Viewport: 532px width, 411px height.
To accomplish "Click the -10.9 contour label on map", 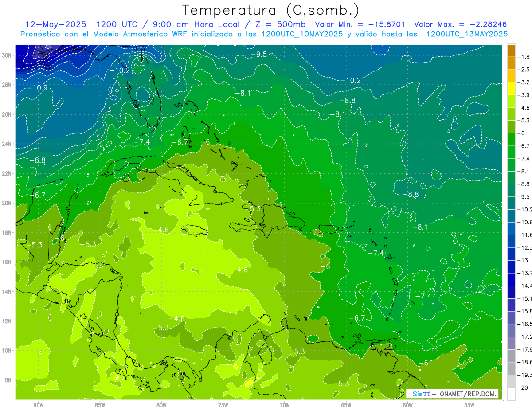I will pos(37,88).
